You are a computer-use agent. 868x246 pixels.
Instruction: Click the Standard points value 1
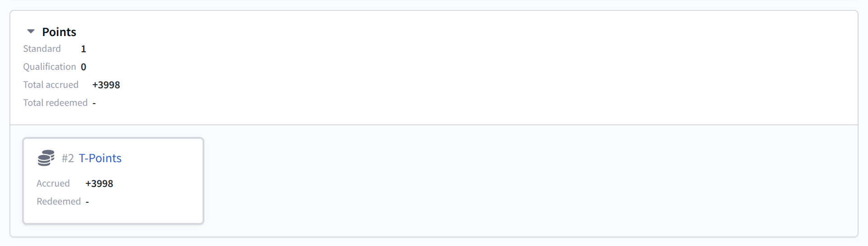point(83,49)
